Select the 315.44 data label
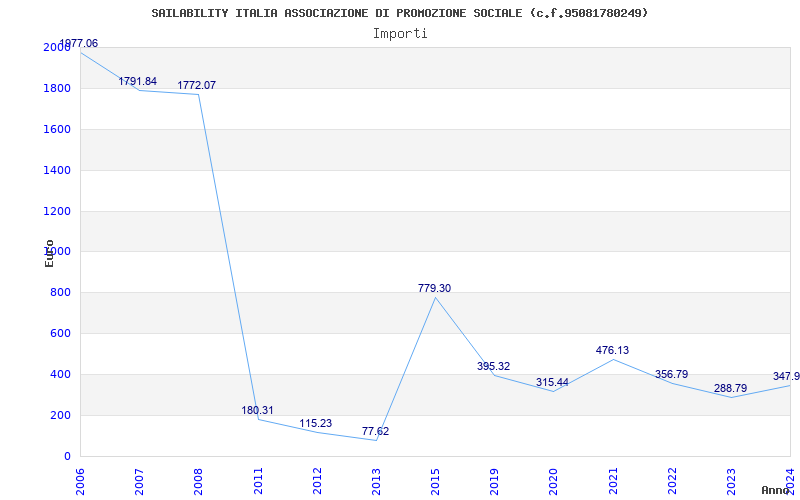Image resolution: width=800 pixels, height=500 pixels. 552,382
